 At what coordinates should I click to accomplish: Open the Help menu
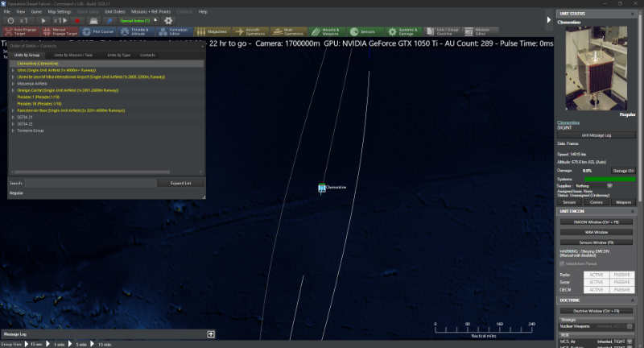203,11
